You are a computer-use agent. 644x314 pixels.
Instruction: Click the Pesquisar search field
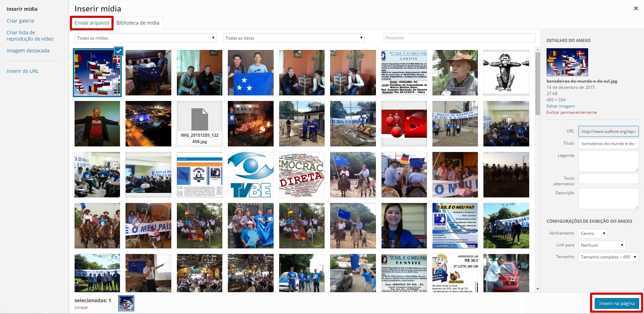click(x=459, y=38)
